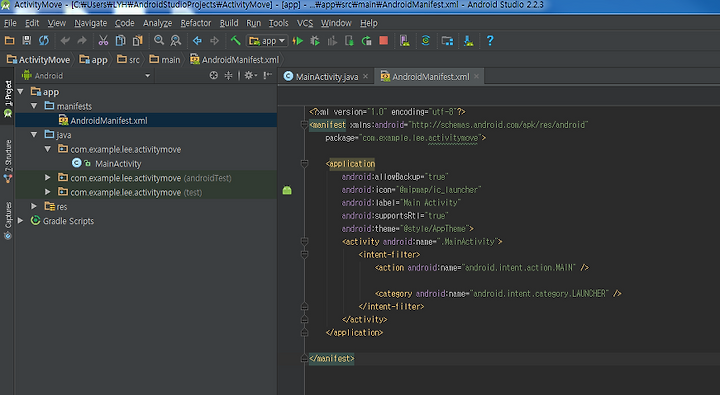This screenshot has width=720, height=395.
Task: Open the Project Structure icon
Action: pyautogui.click(x=447, y=41)
